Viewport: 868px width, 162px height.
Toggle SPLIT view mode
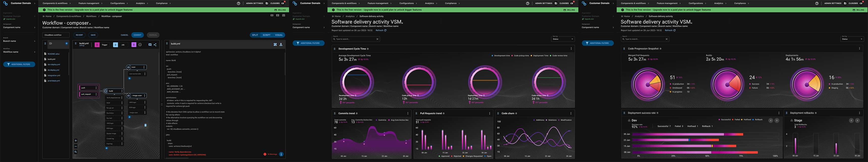click(x=255, y=35)
